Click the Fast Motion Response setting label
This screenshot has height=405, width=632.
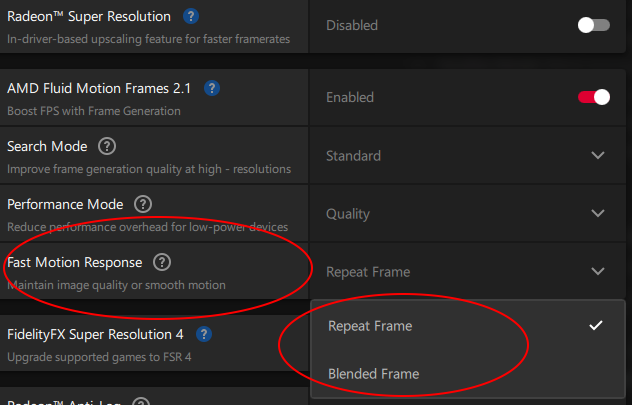pyautogui.click(x=75, y=263)
